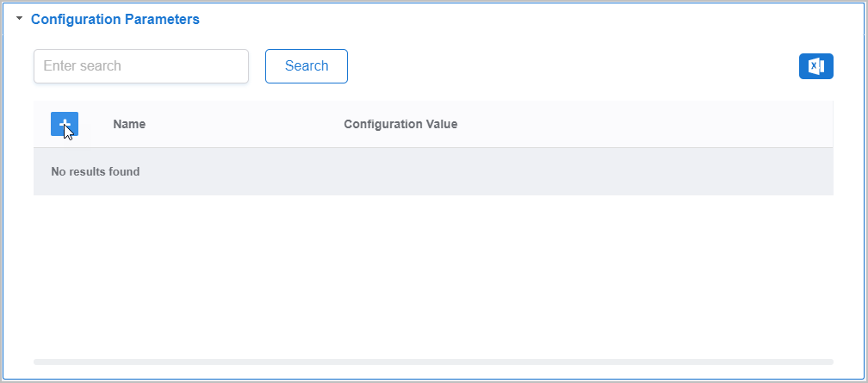Sort by Configuration Value column header
868x383 pixels.
400,124
